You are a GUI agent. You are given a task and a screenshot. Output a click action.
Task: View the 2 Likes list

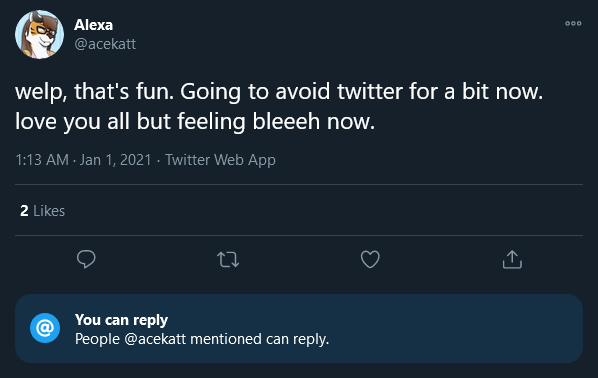point(42,211)
